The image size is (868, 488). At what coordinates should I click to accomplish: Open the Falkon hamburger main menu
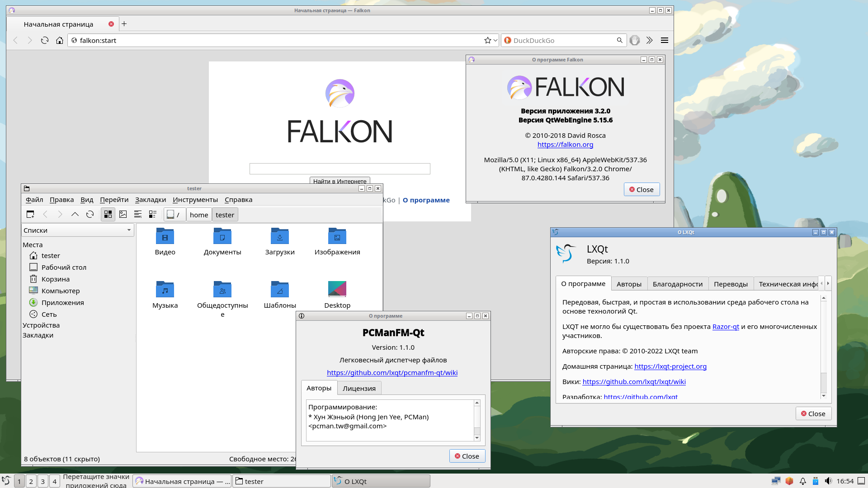coord(664,40)
